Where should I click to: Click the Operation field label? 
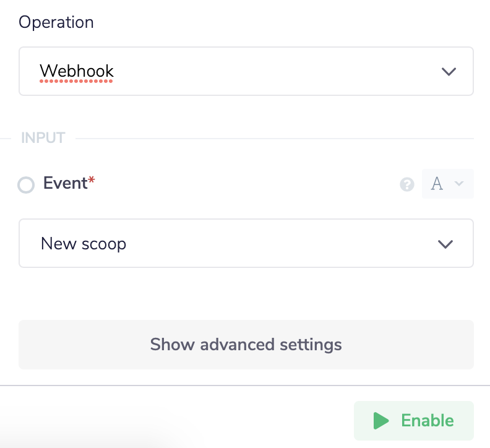pos(56,22)
